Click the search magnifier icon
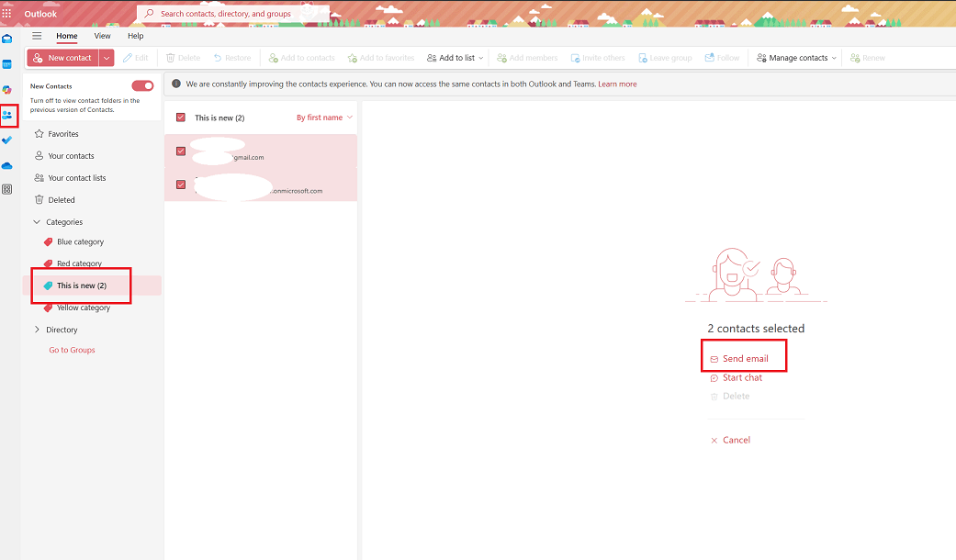The width and height of the screenshot is (956, 560). (x=150, y=14)
